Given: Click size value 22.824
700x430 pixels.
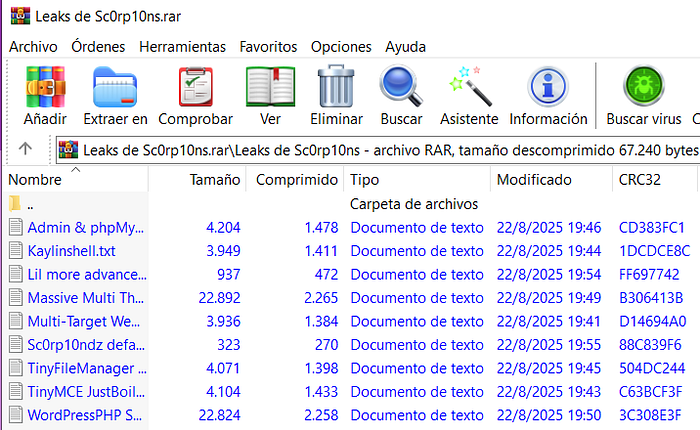Looking at the screenshot, I should coord(219,415).
